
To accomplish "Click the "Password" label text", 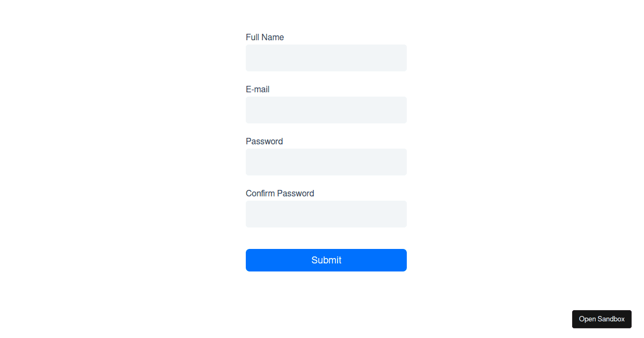I will coord(264,142).
